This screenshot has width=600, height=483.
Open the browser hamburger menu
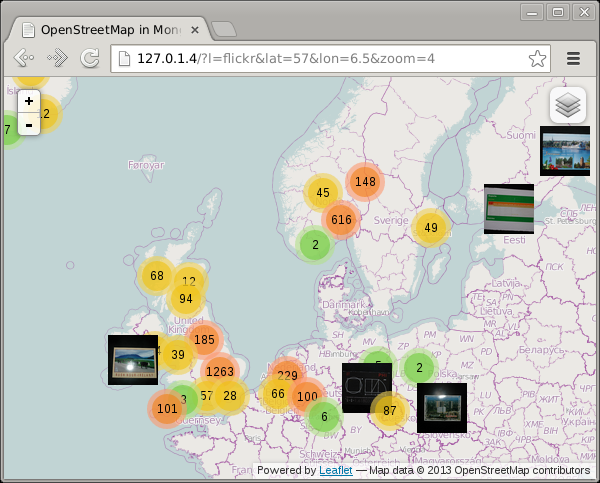(574, 58)
